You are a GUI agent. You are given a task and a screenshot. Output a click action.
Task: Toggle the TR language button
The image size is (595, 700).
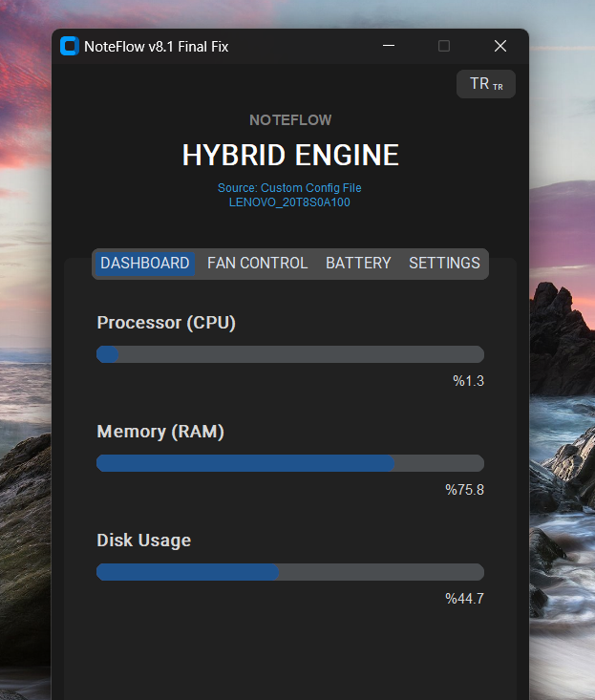tap(486, 84)
